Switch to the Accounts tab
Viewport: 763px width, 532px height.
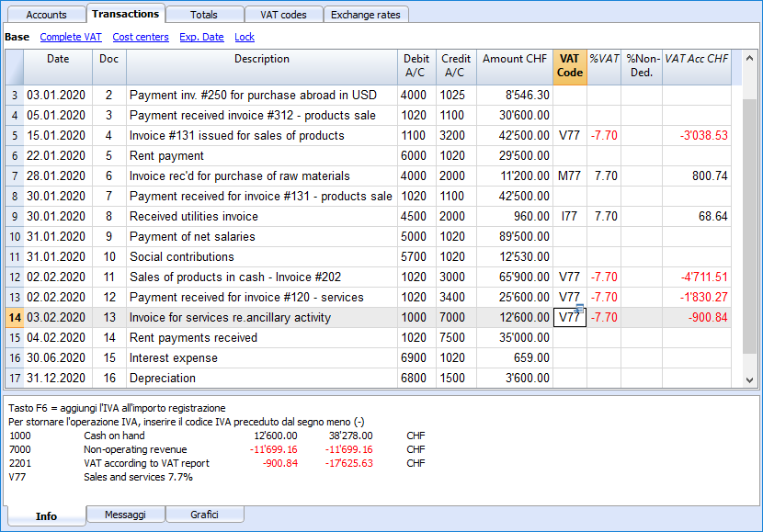click(x=45, y=14)
